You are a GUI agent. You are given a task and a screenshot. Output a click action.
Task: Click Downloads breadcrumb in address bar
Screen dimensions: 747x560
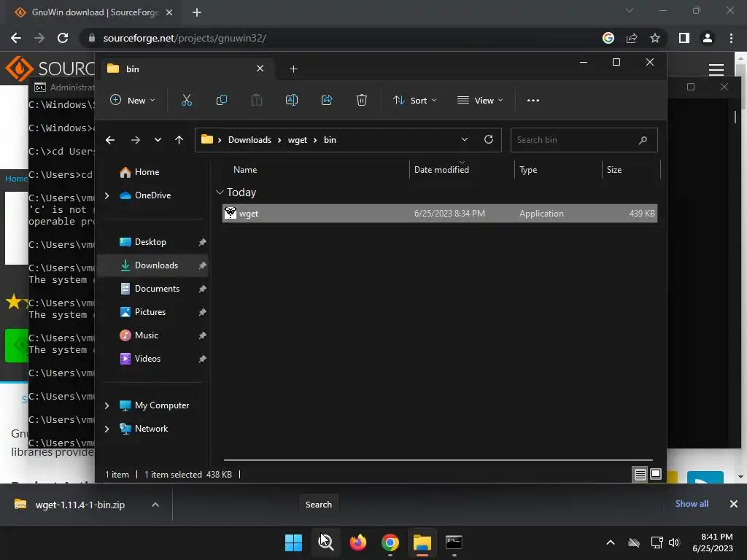coord(249,140)
